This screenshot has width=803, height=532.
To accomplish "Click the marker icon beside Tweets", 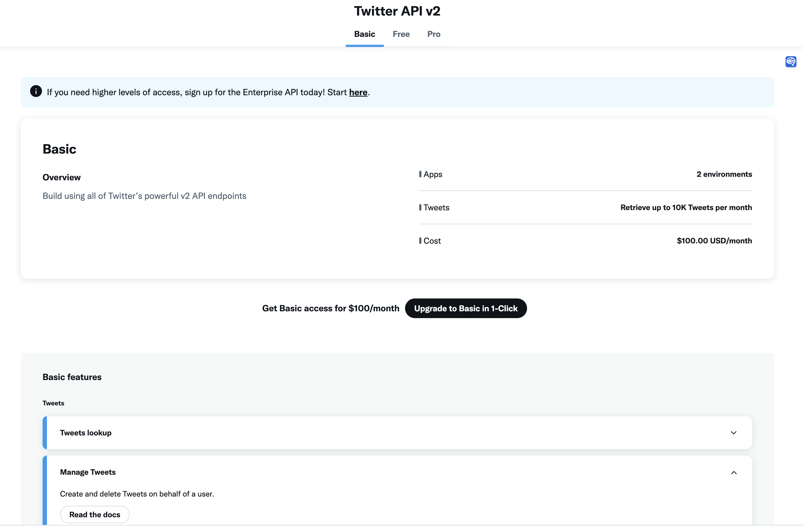I will coord(421,207).
